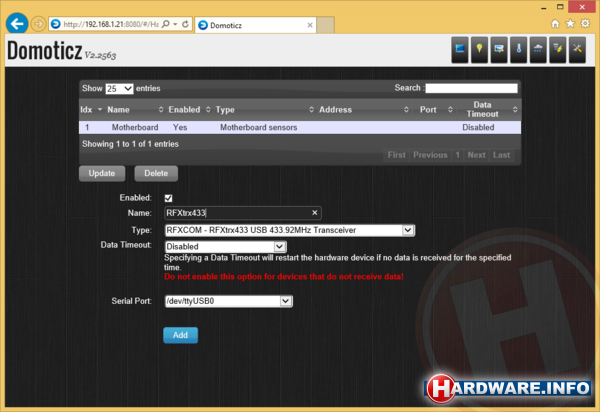Viewport: 600px width, 412px height.
Task: Sort table by Port column
Action: (434, 110)
